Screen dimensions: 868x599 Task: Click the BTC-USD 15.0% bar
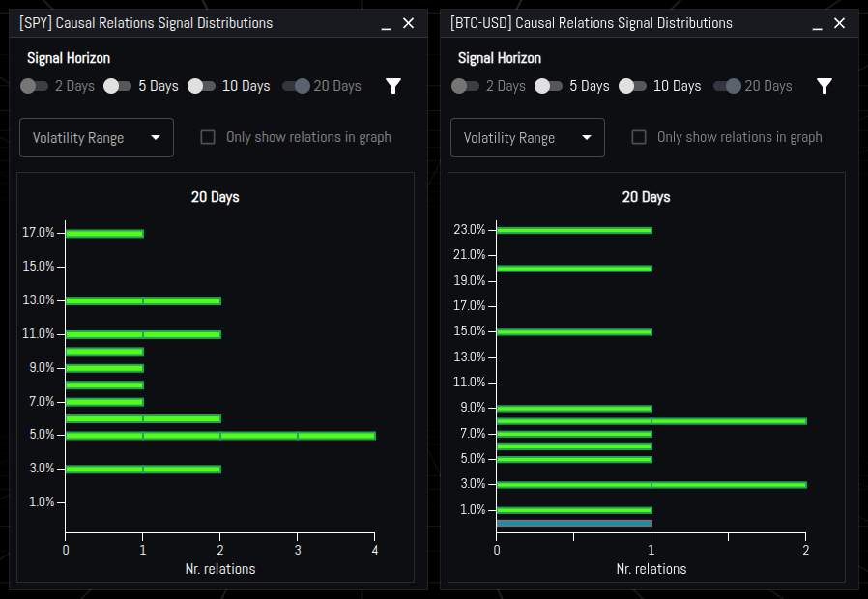coord(574,332)
